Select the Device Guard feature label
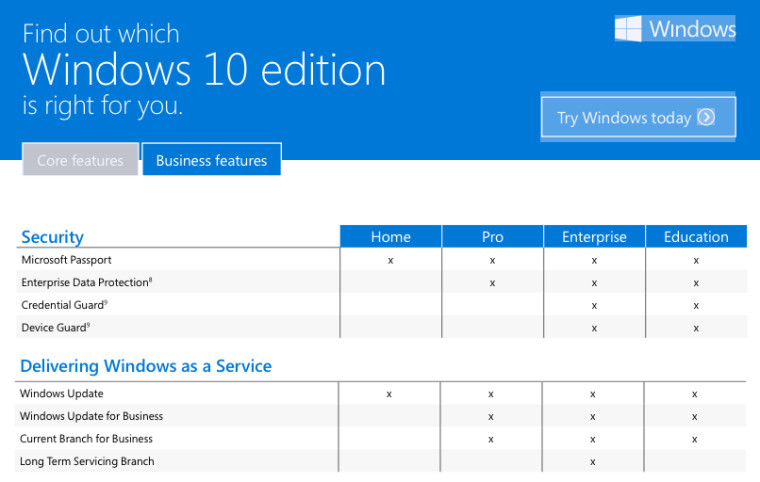The image size is (760, 482). (56, 328)
